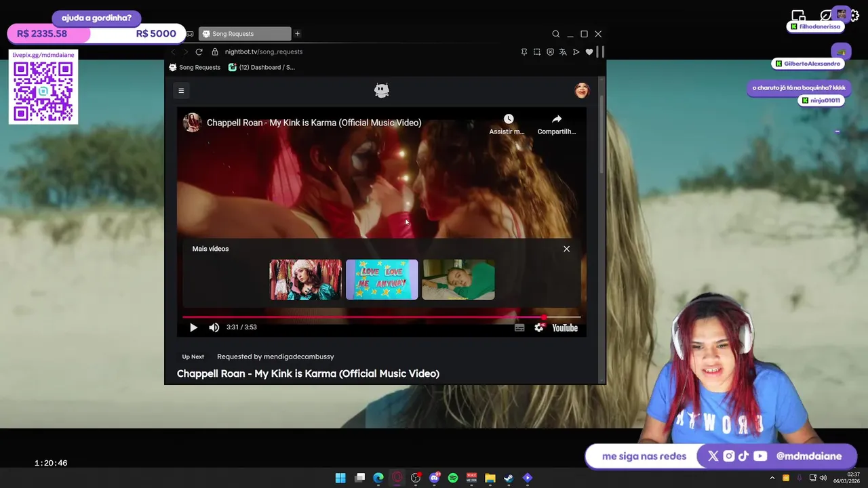
Task: Click the Nightbot logo at page top
Action: pyautogui.click(x=382, y=90)
